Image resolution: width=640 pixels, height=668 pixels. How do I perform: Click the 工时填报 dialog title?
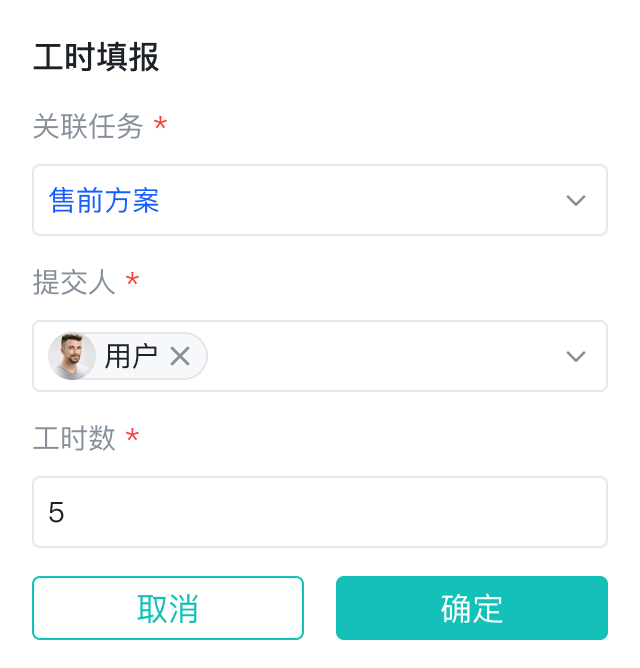pos(96,57)
